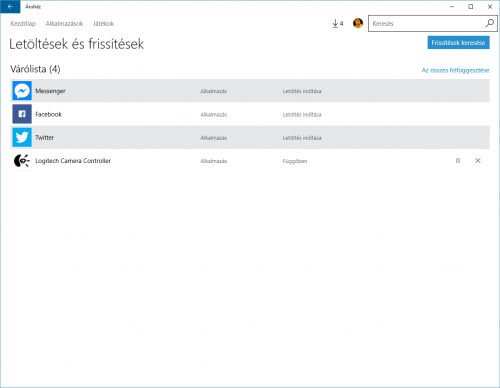500x388 pixels.
Task: Click the Logitech Camera Controller icon
Action: coord(22,161)
